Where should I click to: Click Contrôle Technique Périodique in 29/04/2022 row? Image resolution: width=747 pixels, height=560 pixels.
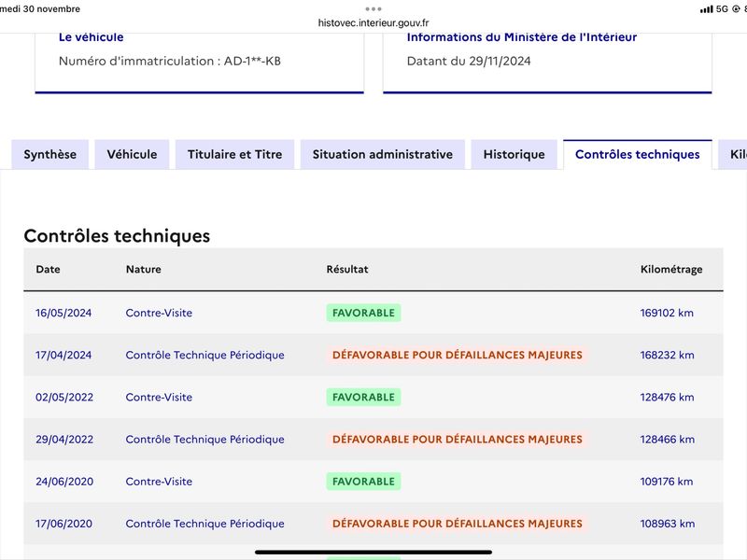click(204, 439)
